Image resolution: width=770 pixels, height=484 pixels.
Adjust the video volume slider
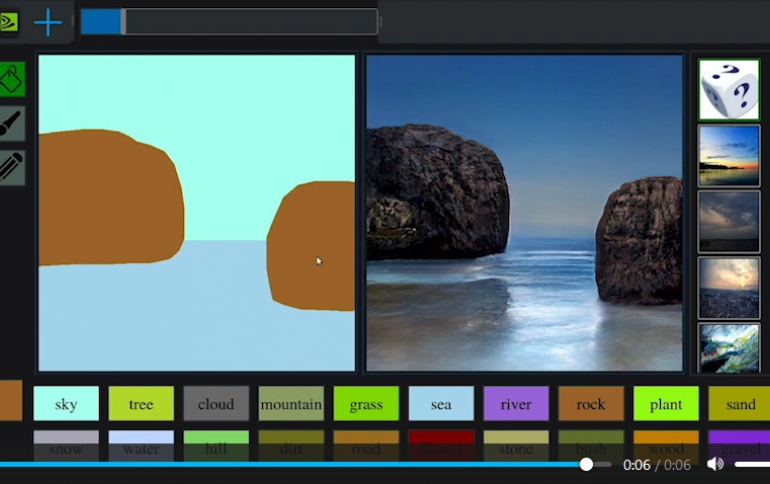click(x=752, y=464)
